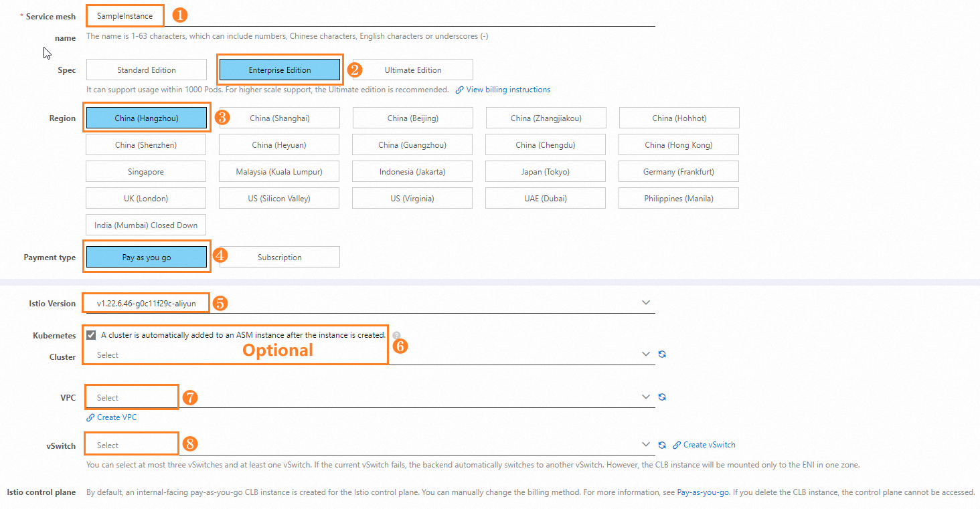Click the Kubernetes Cluster dropdown chevron
Image resolution: width=980 pixels, height=509 pixels.
(x=646, y=354)
